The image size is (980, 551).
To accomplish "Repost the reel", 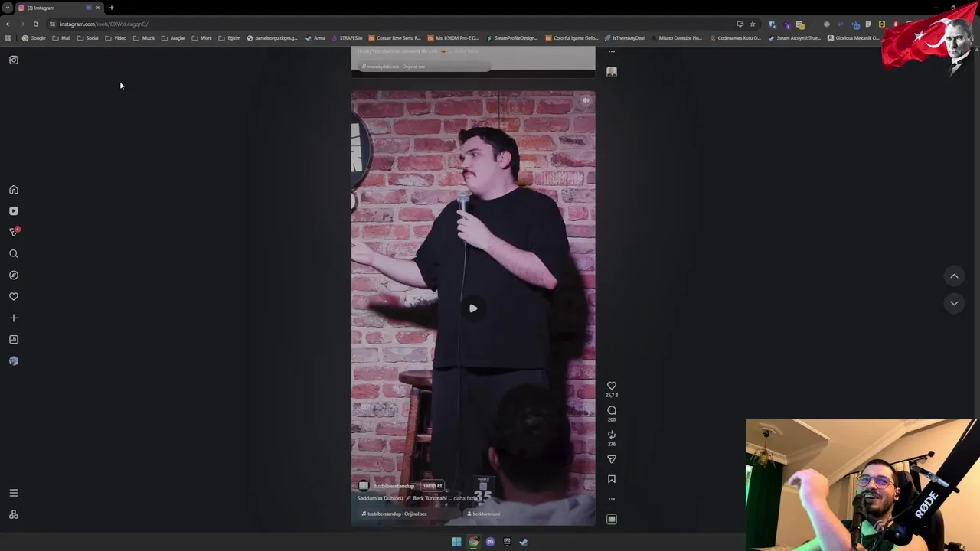I will click(x=611, y=435).
